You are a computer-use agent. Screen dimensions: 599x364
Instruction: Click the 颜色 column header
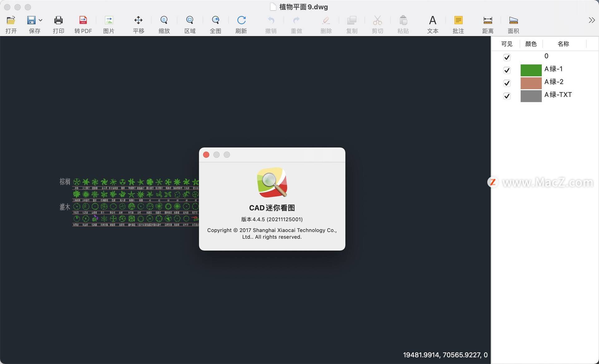click(531, 44)
